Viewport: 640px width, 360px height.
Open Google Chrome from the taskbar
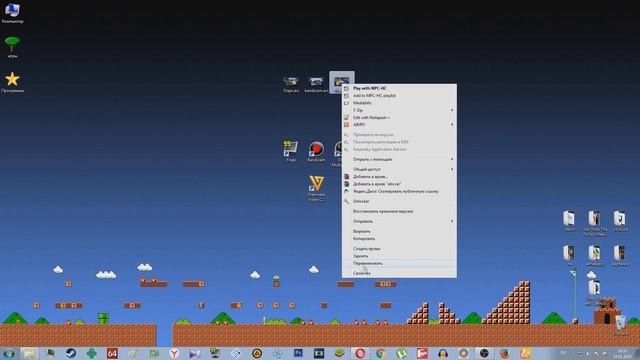[381, 353]
